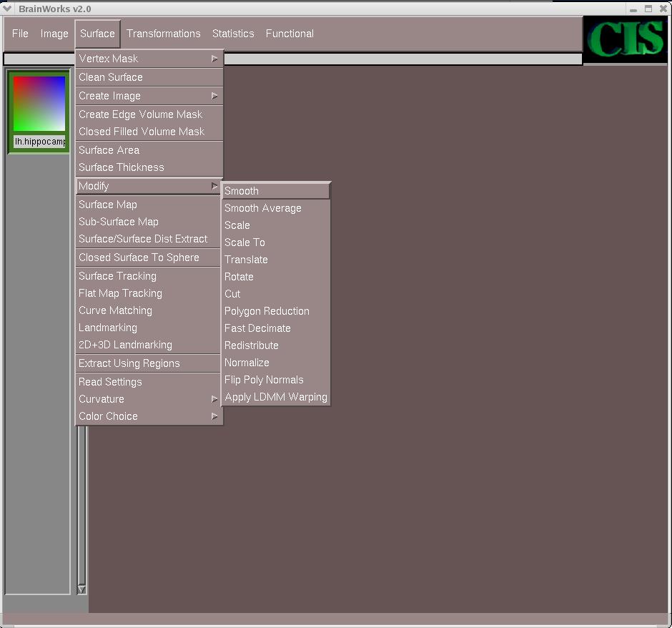Click Smooth in Modify submenu
672x628 pixels.
click(x=276, y=191)
